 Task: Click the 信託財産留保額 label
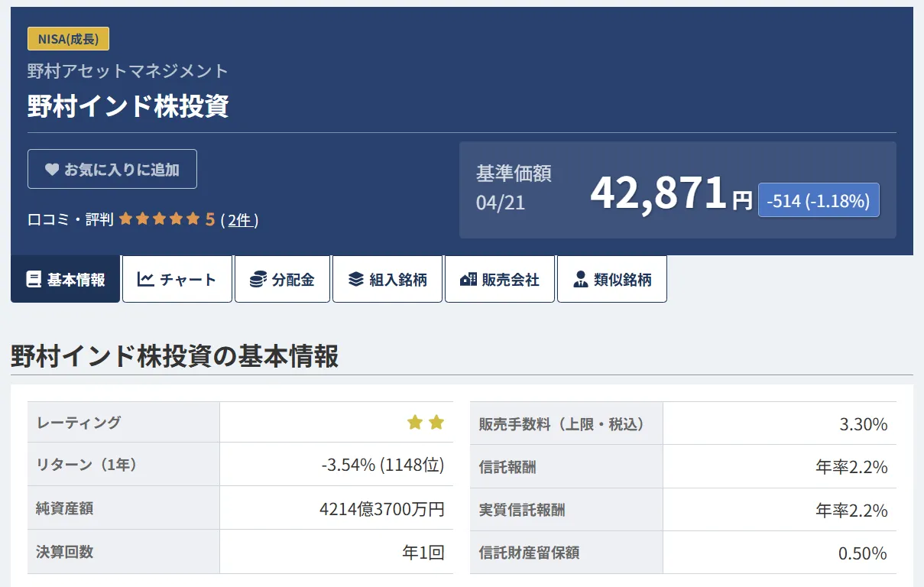pyautogui.click(x=529, y=553)
